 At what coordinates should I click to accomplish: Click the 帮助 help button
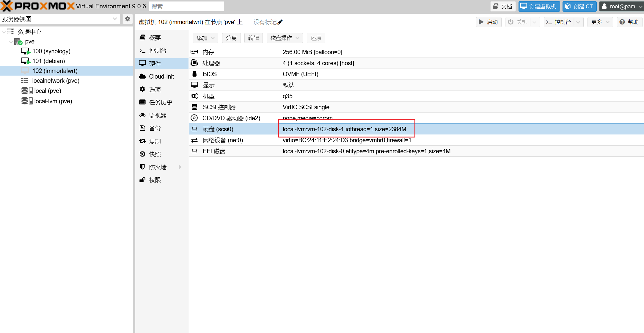tap(629, 22)
